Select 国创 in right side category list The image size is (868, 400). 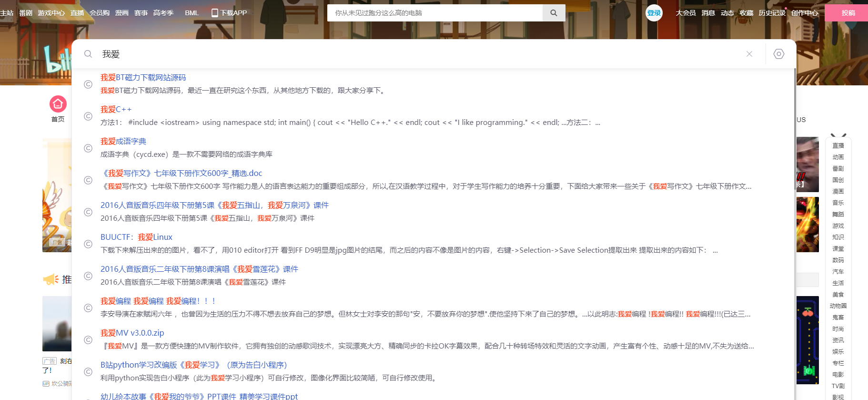pyautogui.click(x=838, y=180)
